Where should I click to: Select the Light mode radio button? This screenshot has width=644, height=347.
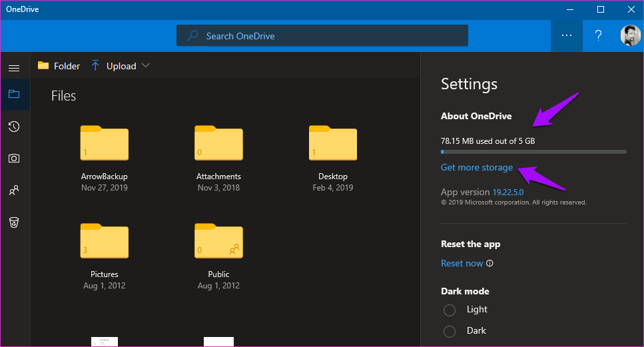point(450,310)
